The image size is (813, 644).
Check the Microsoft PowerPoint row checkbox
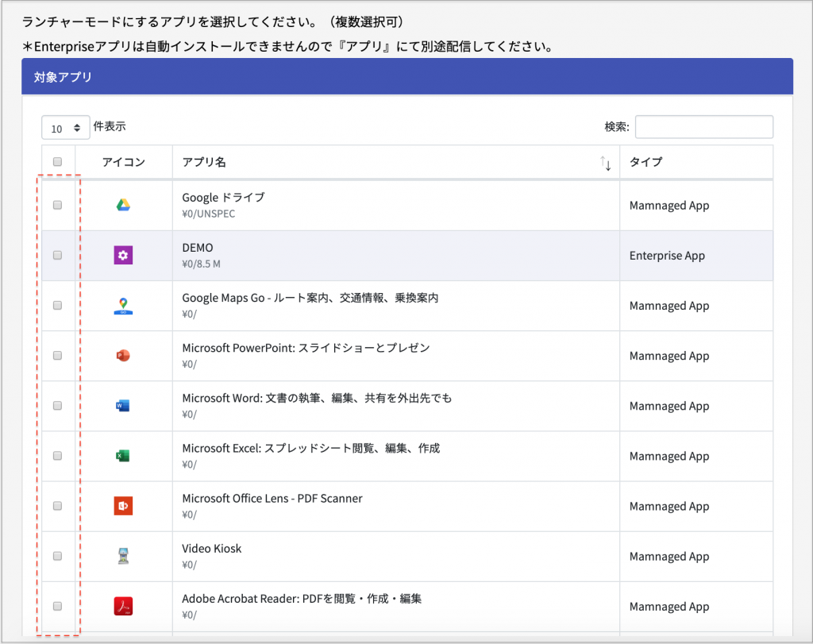[x=57, y=355]
